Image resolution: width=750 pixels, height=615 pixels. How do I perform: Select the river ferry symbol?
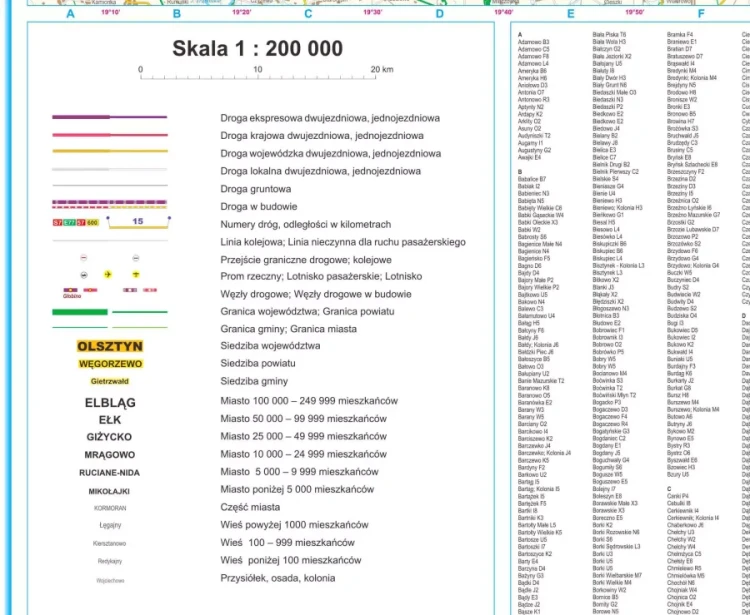[x=83, y=274]
